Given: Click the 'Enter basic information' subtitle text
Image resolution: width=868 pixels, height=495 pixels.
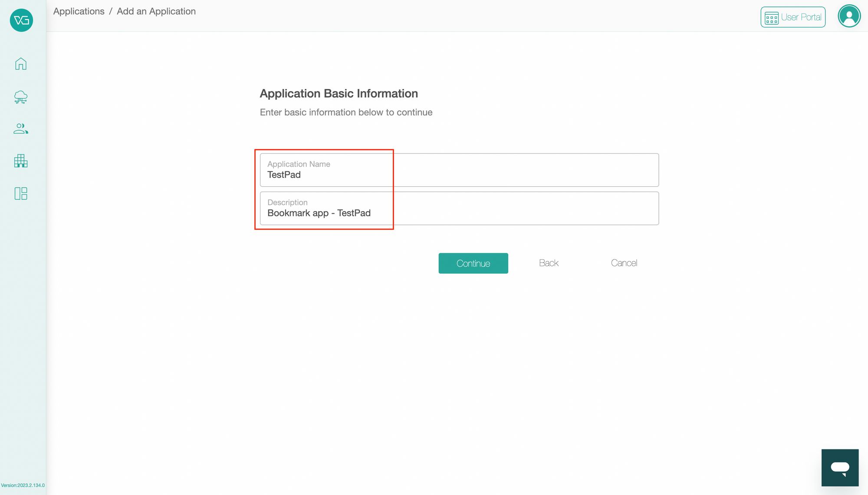Looking at the screenshot, I should 346,112.
